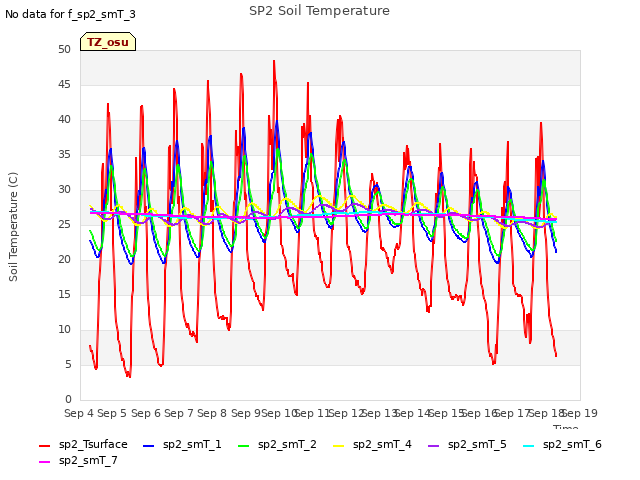
Task: Click the Sep 5 x-axis tick label
Action: tap(112, 413)
